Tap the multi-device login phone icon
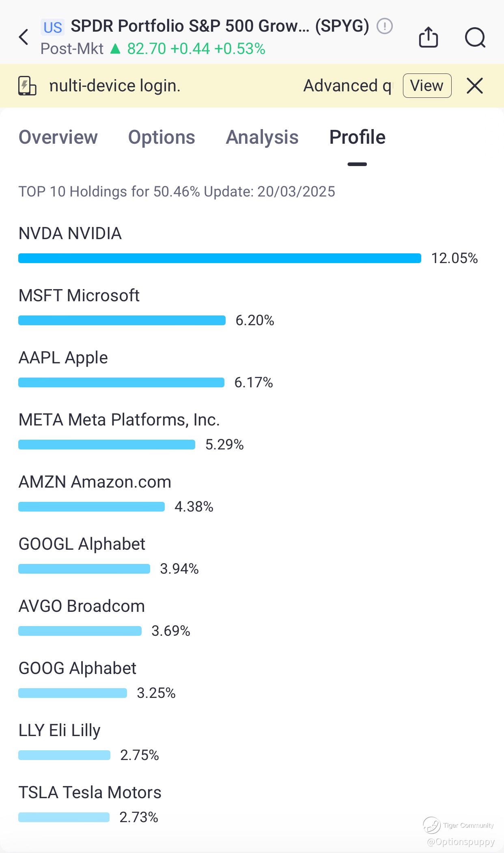Screen dimensions: 504x853 pos(27,86)
